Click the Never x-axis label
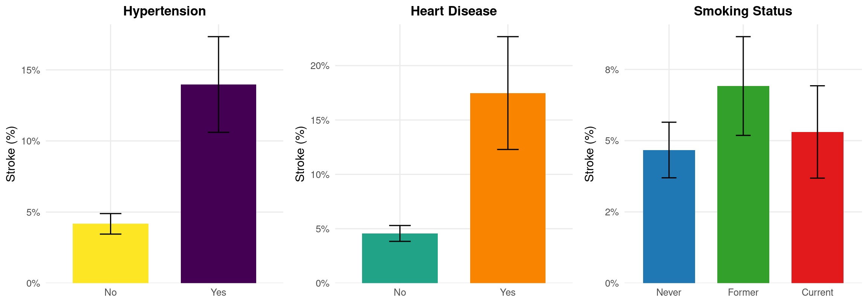Image resolution: width=868 pixels, height=304 pixels. [x=669, y=292]
